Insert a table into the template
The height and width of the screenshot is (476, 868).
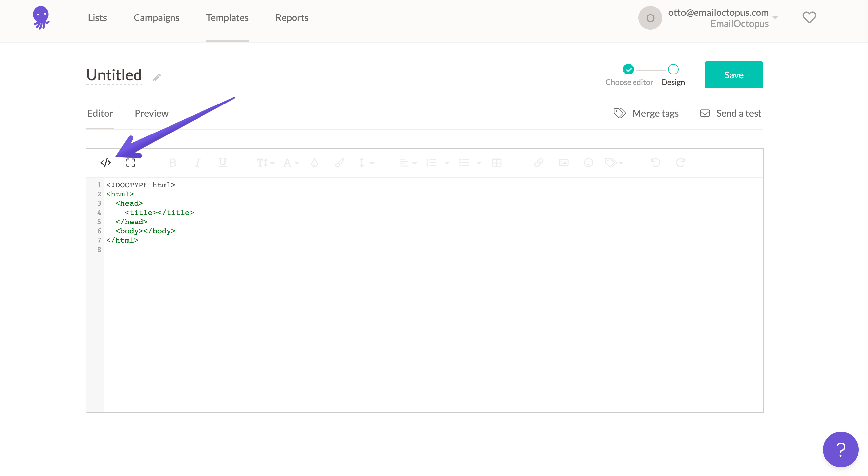coord(497,163)
